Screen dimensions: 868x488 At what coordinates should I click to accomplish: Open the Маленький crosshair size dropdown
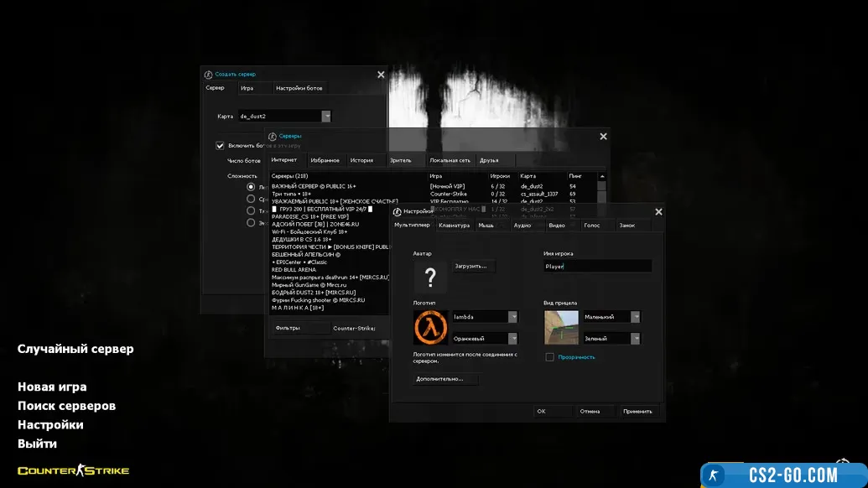tap(636, 317)
